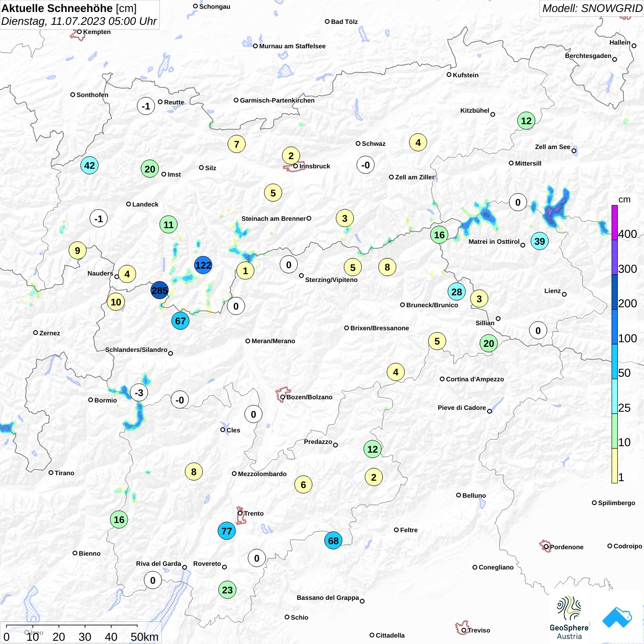This screenshot has width=644, height=644.
Task: Click the Cortina d'Ampezzo label
Action: click(475, 379)
